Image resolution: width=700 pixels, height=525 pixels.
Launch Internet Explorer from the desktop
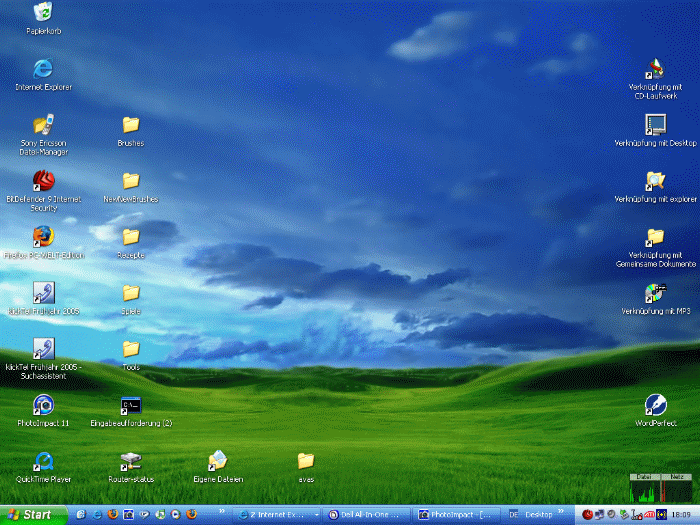(43, 68)
